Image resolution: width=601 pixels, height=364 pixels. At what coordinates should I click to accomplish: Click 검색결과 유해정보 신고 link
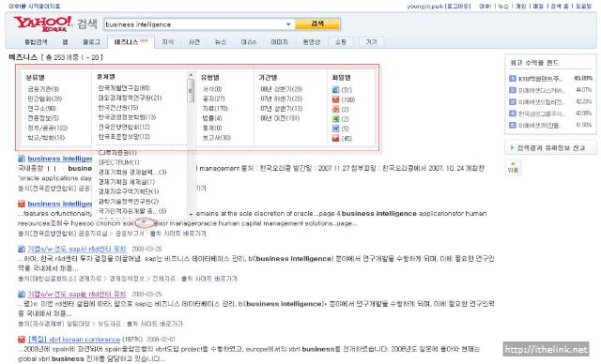click(551, 147)
